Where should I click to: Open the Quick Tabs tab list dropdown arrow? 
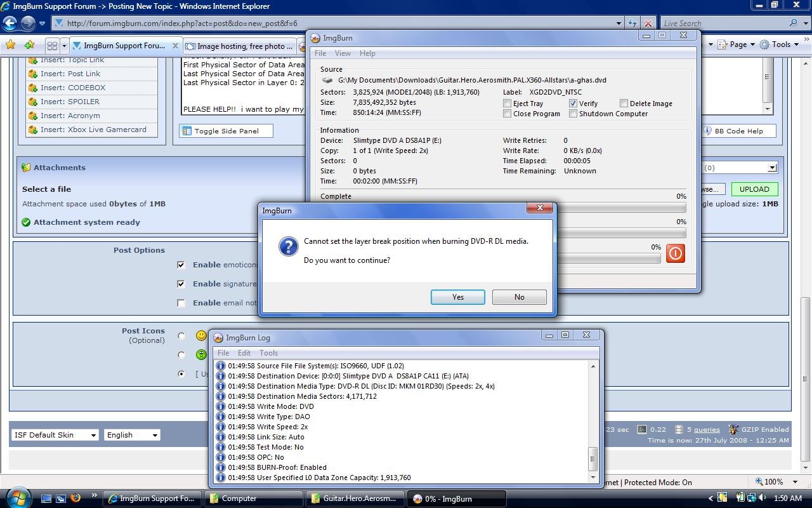(x=64, y=46)
